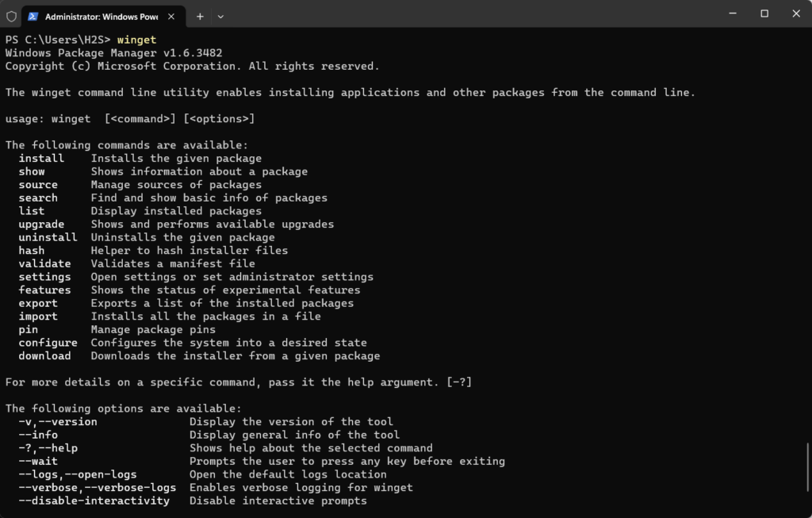The height and width of the screenshot is (518, 812).
Task: Click the administrator shield icon in title bar
Action: click(11, 17)
